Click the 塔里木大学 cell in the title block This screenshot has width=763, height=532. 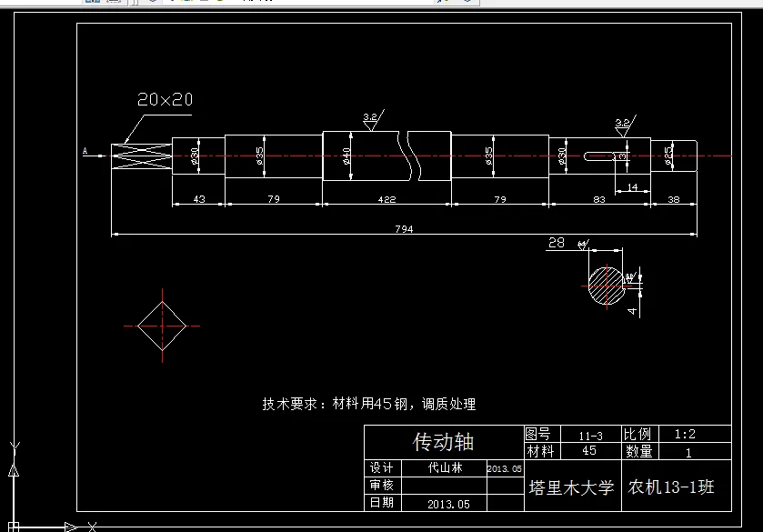click(x=570, y=486)
